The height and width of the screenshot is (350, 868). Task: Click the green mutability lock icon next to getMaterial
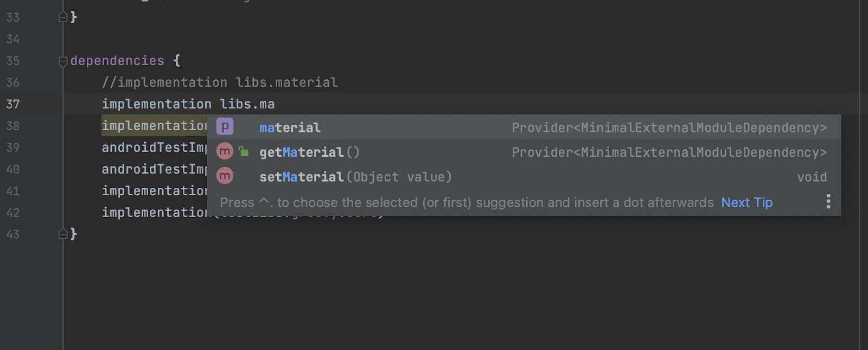pyautogui.click(x=243, y=151)
